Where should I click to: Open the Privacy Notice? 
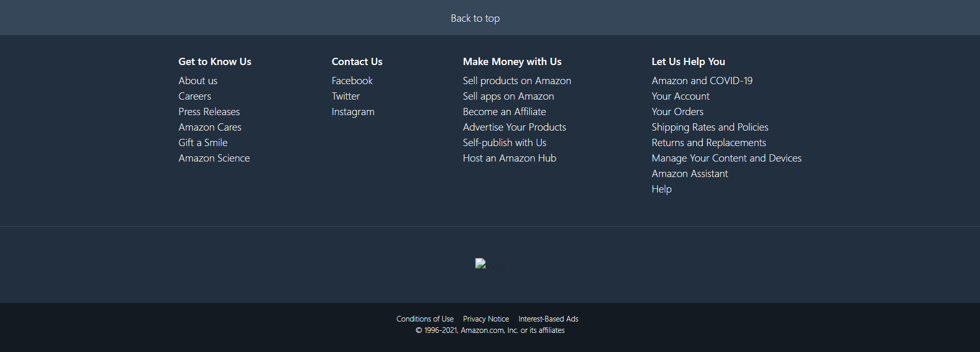pyautogui.click(x=486, y=318)
